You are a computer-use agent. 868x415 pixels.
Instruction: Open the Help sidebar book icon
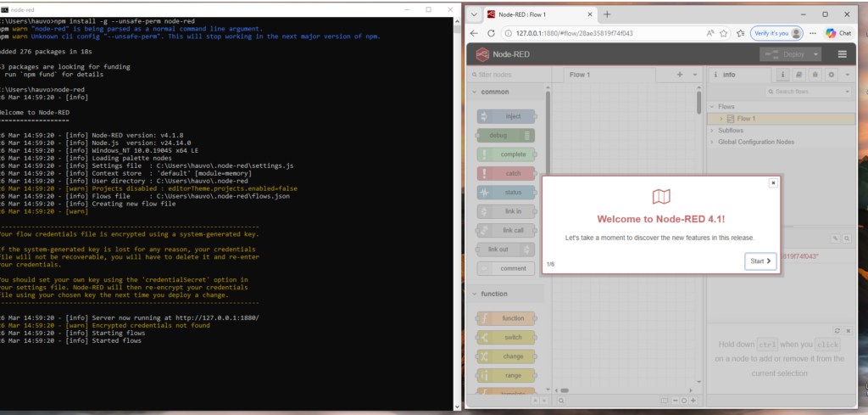[799, 75]
